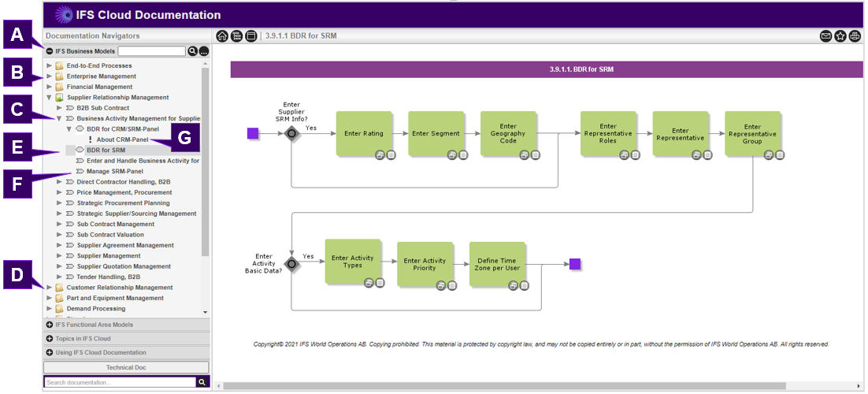
Task: Open the document icon on Enter Rating box
Action: click(391, 155)
